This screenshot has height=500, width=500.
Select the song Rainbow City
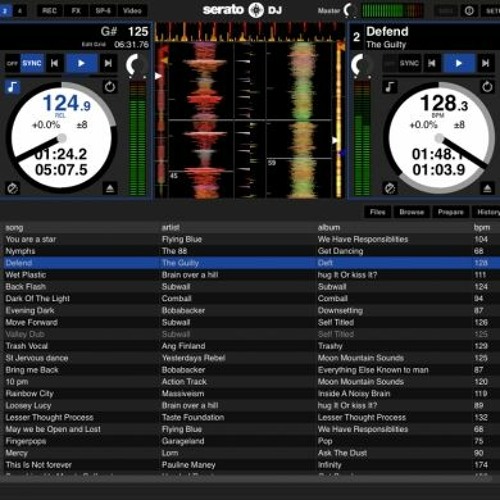coord(29,394)
